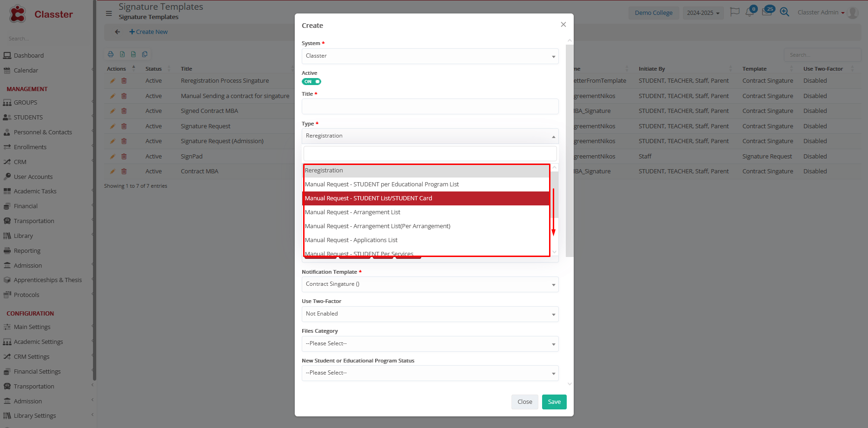Click the Type dropdown search box
Screen dimensions: 868x428
pos(430,154)
